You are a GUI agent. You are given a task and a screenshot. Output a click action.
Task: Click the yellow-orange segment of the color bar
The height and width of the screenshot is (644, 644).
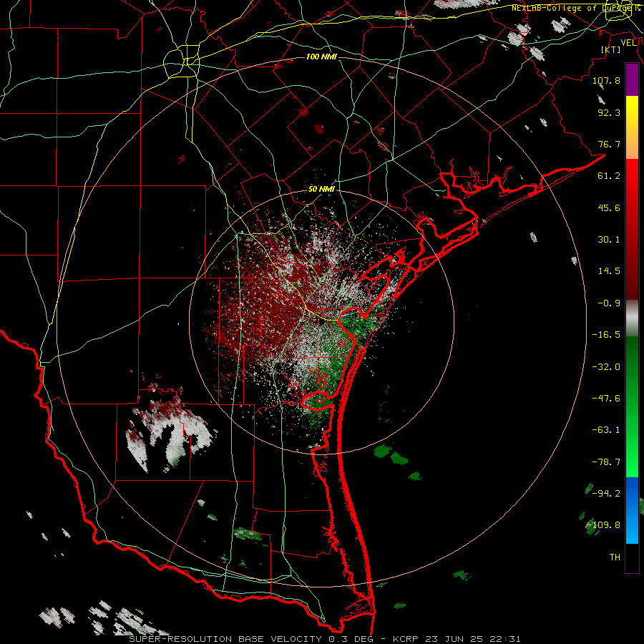[x=632, y=127]
